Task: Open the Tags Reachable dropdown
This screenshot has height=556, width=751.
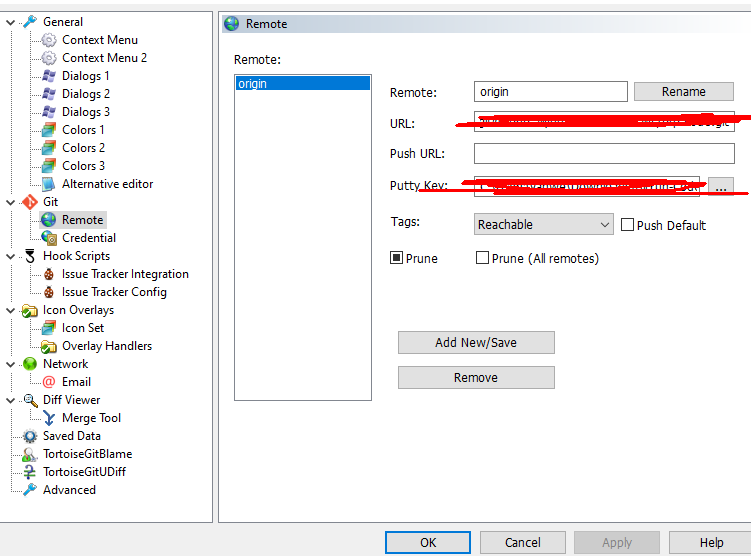Action: pos(544,224)
